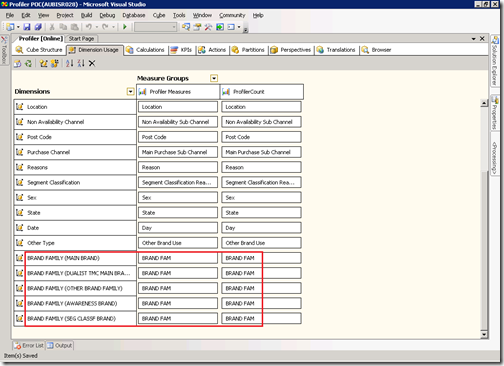Click the Save All icon
The width and height of the screenshot is (504, 366).
(38, 27)
